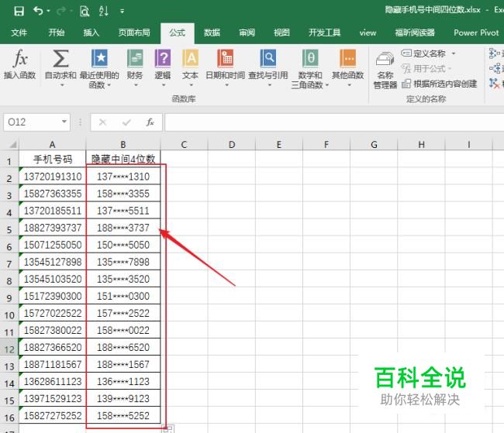This screenshot has width=504, height=433.
Task: Expand the Name Box dropdown arrow
Action: pos(64,122)
